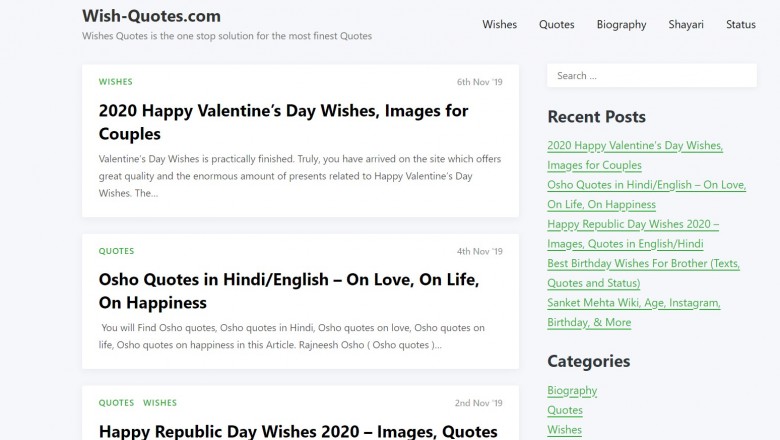Open the Quotes navigation menu item

coord(556,24)
